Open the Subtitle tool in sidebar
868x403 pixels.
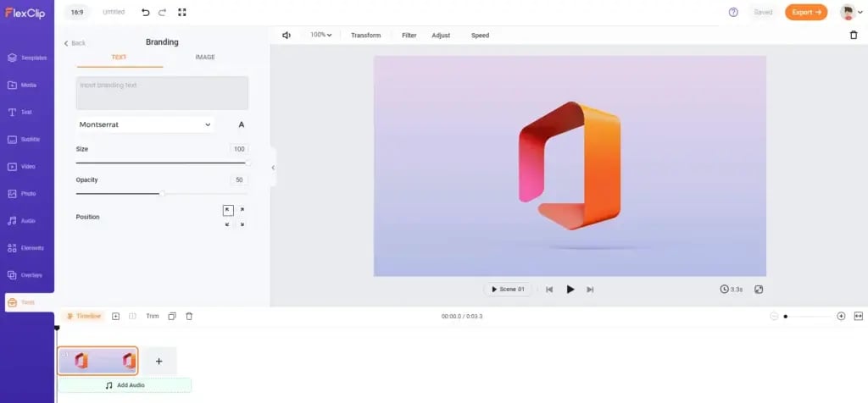27,139
